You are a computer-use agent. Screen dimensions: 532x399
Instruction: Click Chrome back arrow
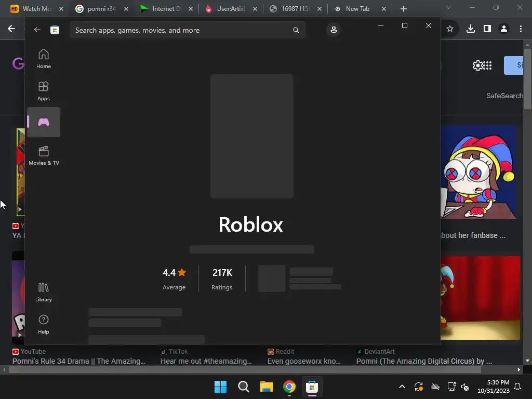coord(11,29)
